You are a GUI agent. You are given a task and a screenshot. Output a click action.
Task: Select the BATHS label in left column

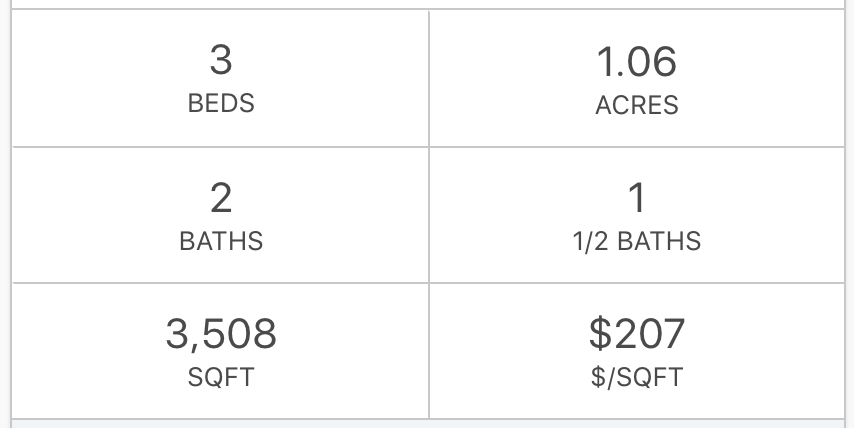click(221, 241)
